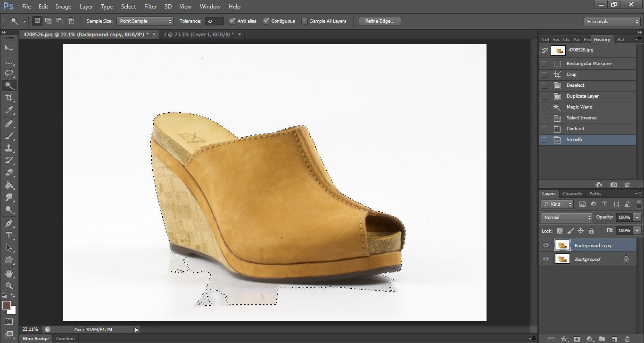Take a new snapshot in the History panel

point(613,184)
